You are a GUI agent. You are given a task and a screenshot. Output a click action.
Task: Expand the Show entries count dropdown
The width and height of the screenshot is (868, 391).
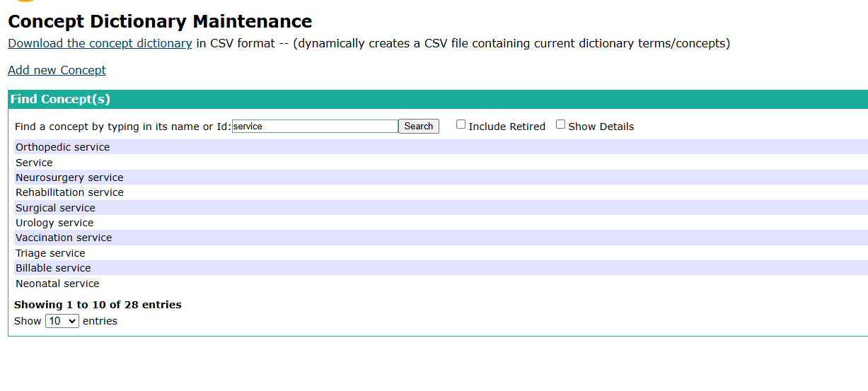(62, 321)
